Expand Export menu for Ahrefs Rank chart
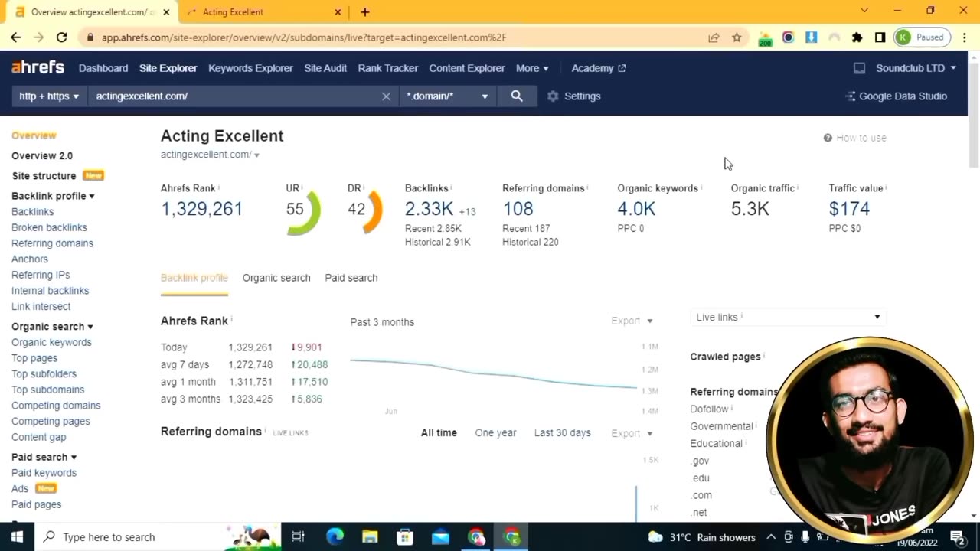 (x=632, y=321)
